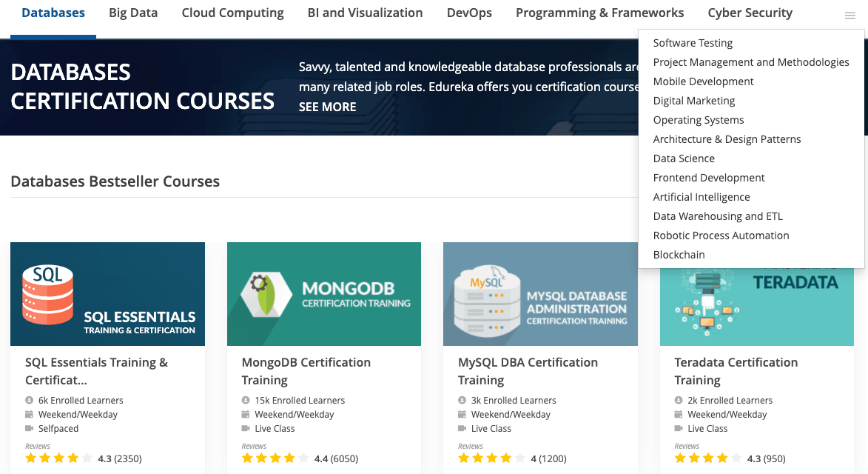Viewport: 868px width, 474px height.
Task: Click the '3k Enrolled Learners' text
Action: [514, 401]
